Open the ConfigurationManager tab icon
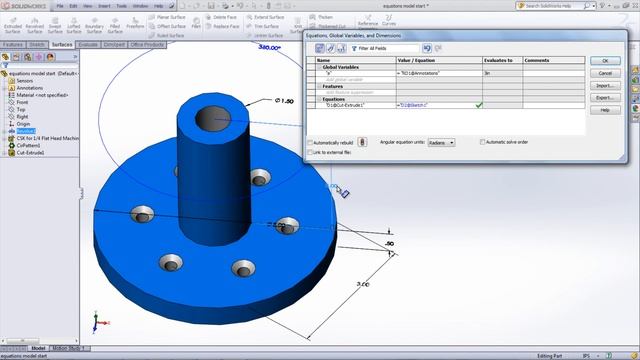The height and width of the screenshot is (360, 640). (27, 57)
